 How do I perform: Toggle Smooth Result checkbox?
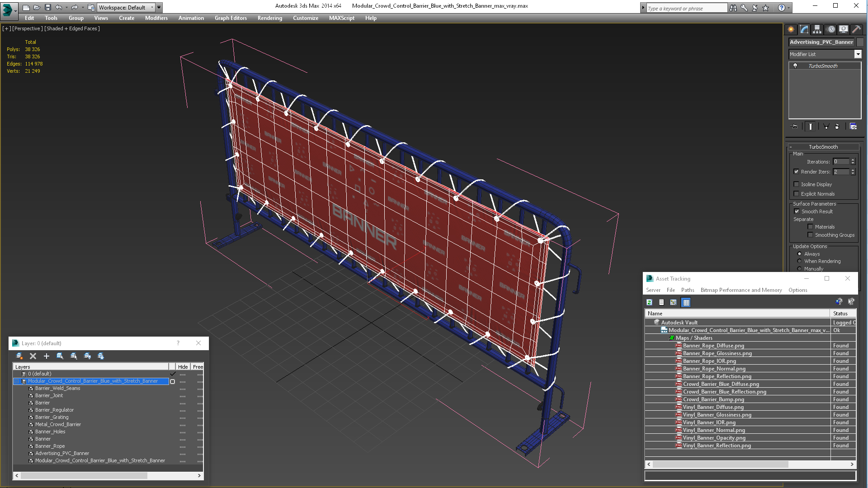[797, 211]
